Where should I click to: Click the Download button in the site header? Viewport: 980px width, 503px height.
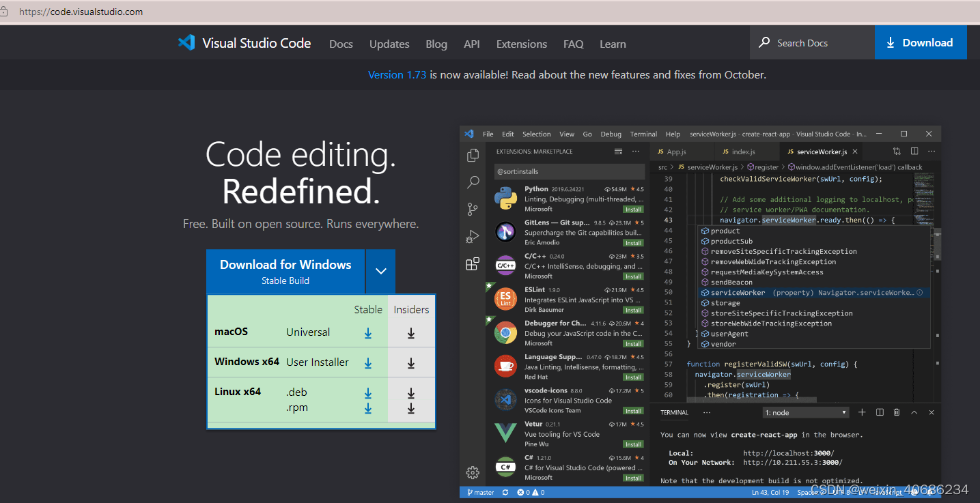point(921,42)
